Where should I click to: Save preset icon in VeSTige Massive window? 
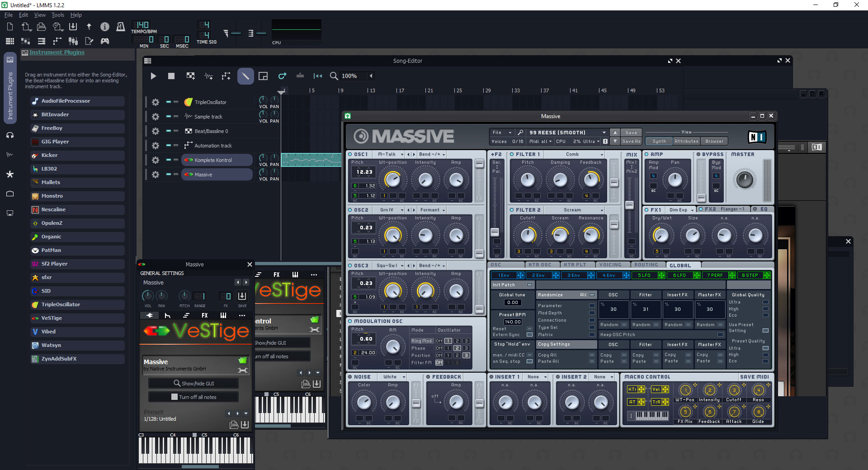tap(245, 425)
